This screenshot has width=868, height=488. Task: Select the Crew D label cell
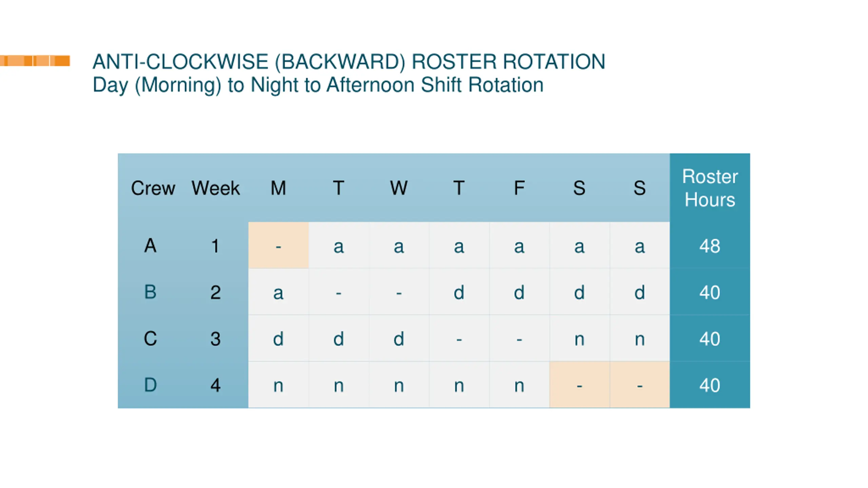(151, 385)
